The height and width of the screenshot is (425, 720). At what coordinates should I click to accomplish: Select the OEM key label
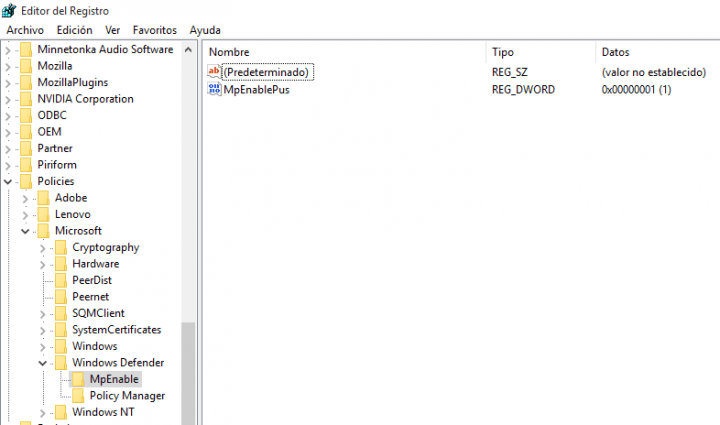tap(49, 132)
